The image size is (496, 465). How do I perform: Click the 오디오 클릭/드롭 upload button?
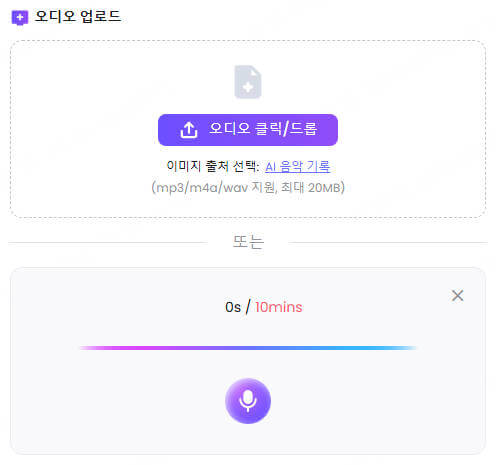click(x=248, y=130)
